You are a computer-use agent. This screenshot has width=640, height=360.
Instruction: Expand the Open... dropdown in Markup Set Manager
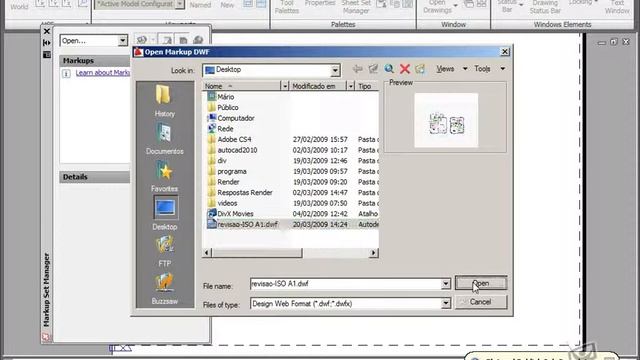[122, 40]
